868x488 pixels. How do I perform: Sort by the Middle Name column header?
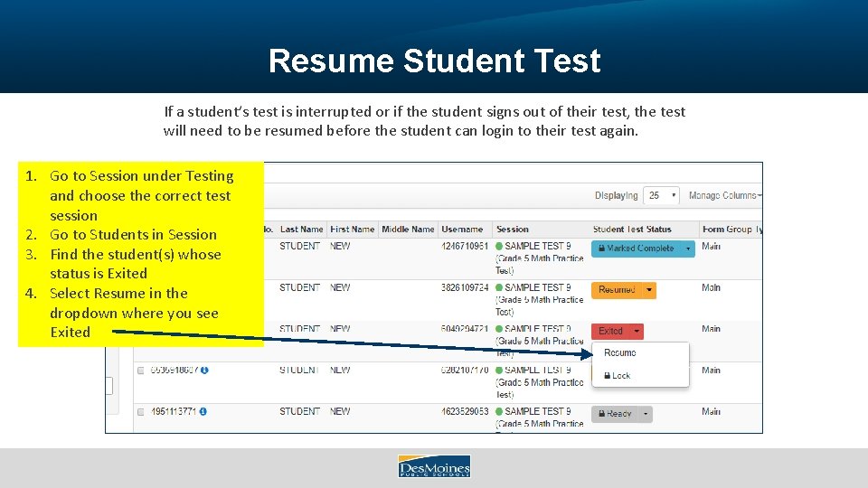408,229
